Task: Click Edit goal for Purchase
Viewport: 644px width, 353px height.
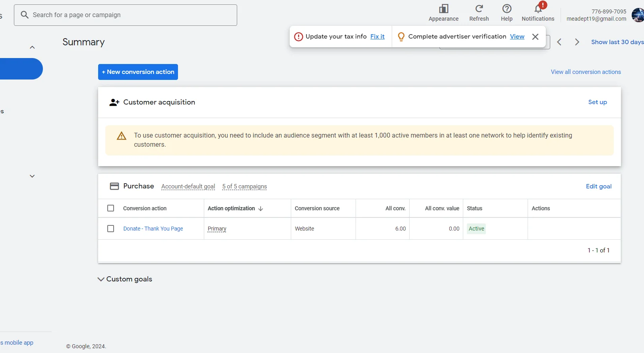Action: pyautogui.click(x=598, y=186)
